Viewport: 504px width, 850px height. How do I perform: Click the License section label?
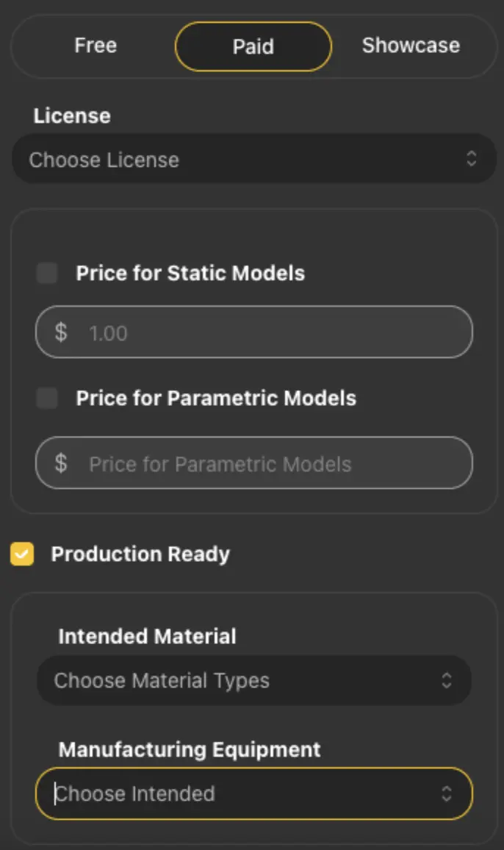[x=72, y=115]
